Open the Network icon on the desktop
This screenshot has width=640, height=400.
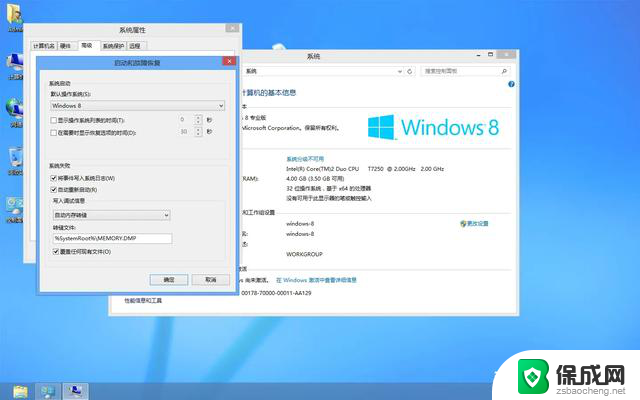pyautogui.click(x=15, y=112)
